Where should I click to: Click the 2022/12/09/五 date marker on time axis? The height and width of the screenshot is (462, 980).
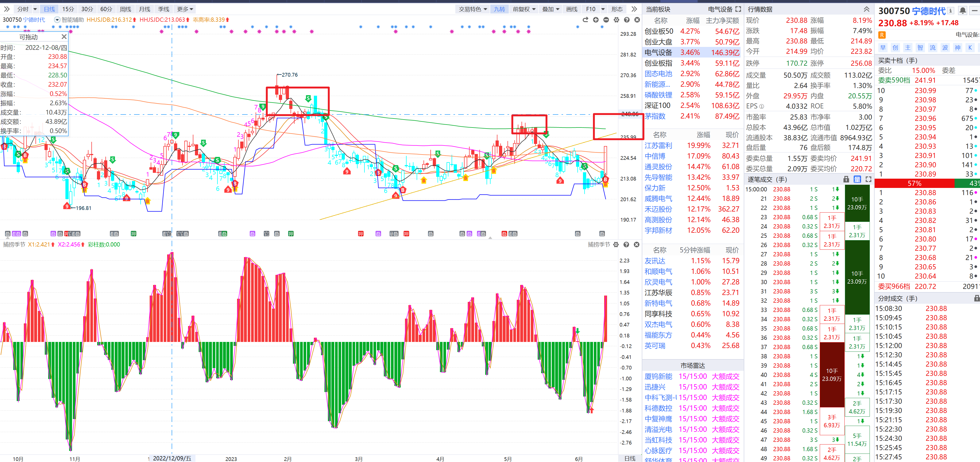click(x=172, y=458)
